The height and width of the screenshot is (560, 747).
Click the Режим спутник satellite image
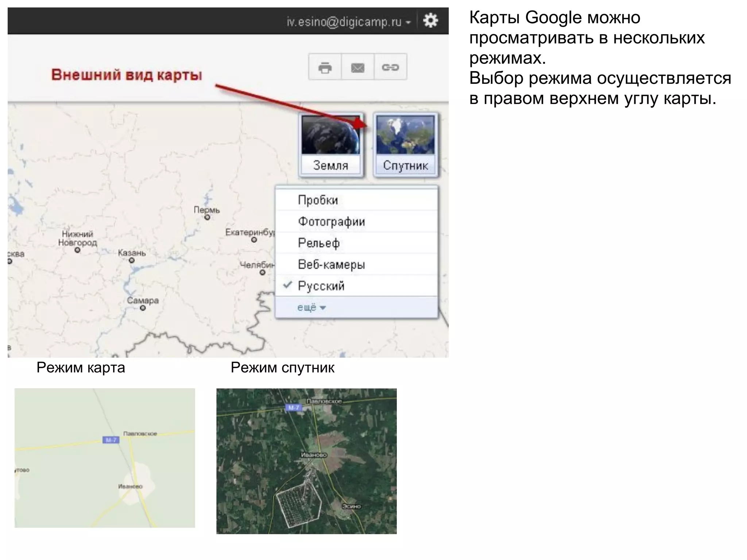306,461
